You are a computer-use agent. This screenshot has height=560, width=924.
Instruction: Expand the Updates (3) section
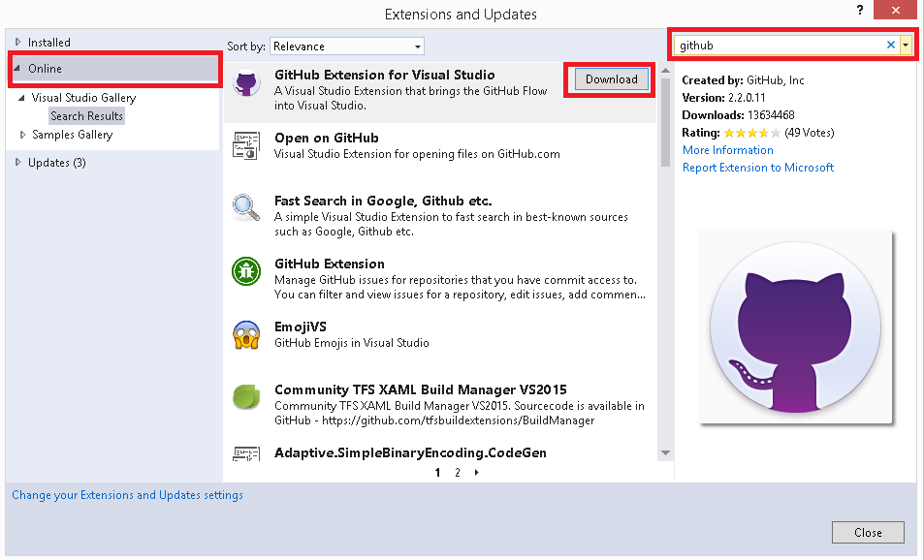pyautogui.click(x=18, y=163)
